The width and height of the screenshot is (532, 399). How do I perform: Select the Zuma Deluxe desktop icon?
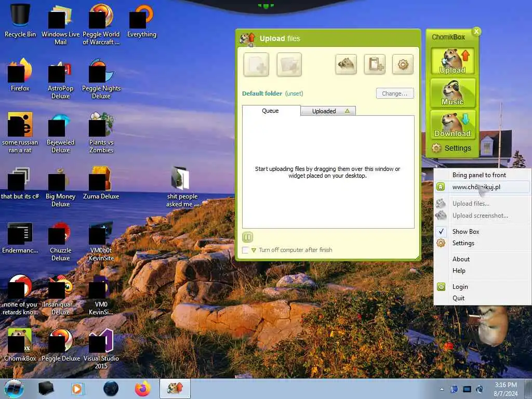(x=101, y=183)
